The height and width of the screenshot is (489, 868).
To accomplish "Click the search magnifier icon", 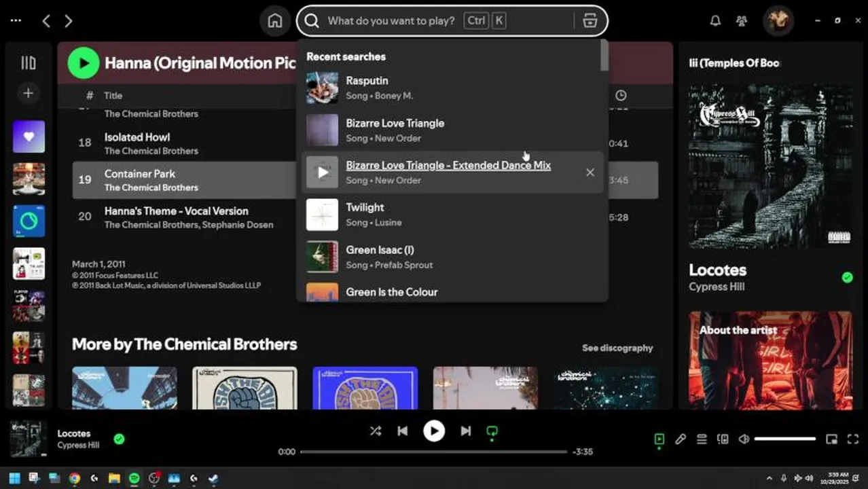I will (312, 20).
